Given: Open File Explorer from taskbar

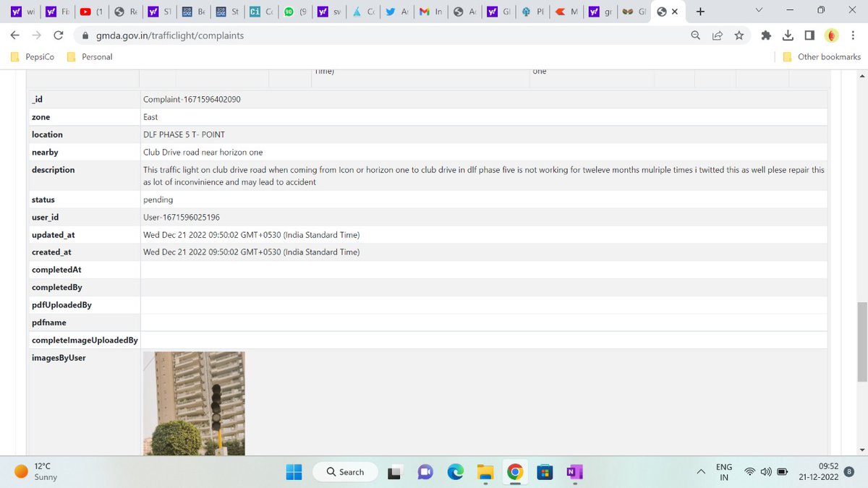Looking at the screenshot, I should (485, 472).
